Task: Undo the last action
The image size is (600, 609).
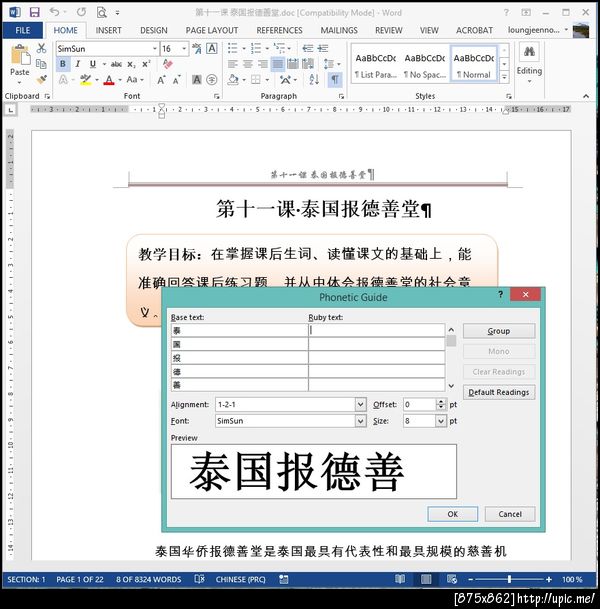Action: click(x=54, y=12)
